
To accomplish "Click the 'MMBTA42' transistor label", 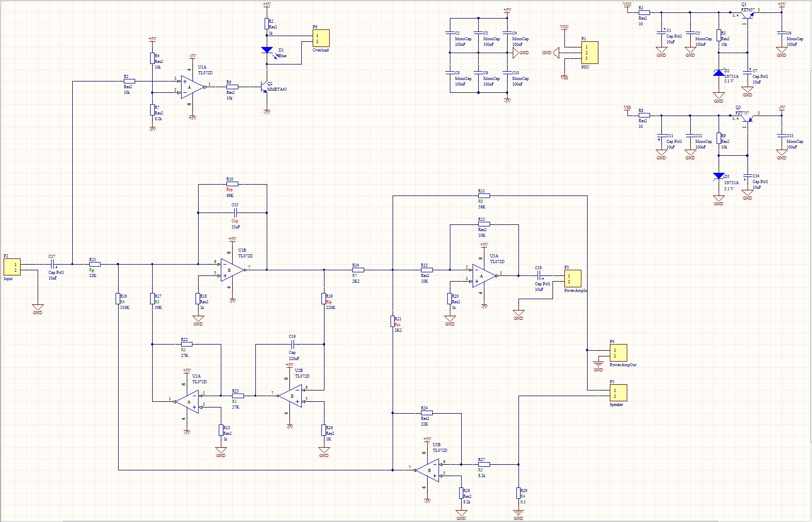I will click(x=277, y=90).
